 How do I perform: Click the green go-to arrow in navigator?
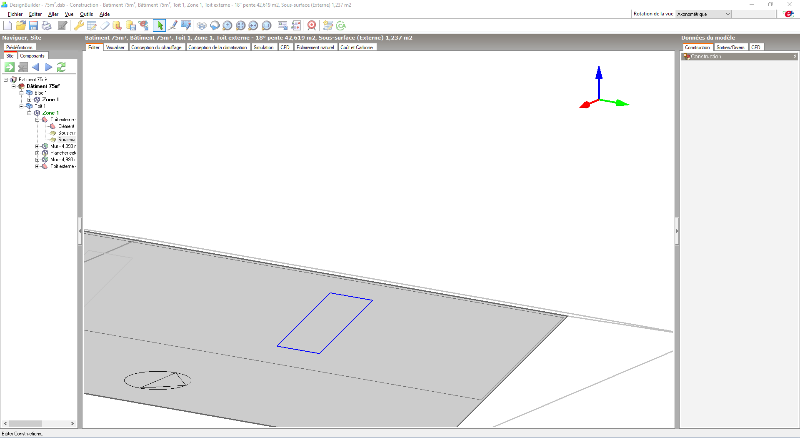9,67
